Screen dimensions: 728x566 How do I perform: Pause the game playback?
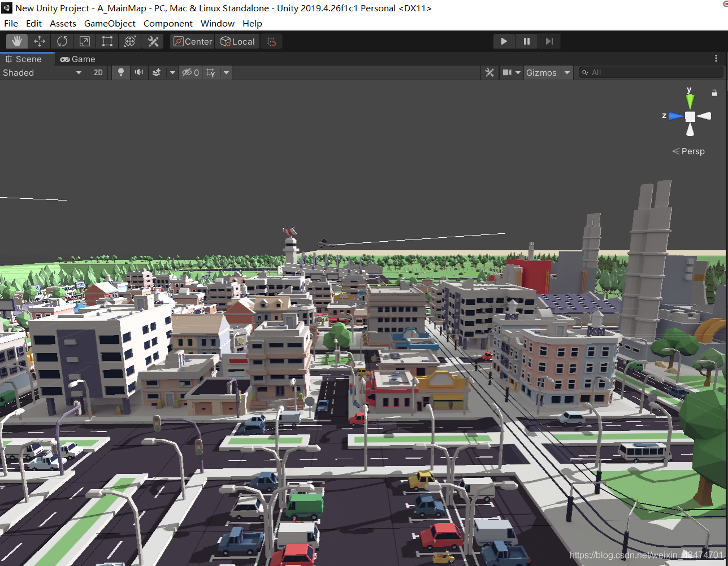[x=527, y=41]
